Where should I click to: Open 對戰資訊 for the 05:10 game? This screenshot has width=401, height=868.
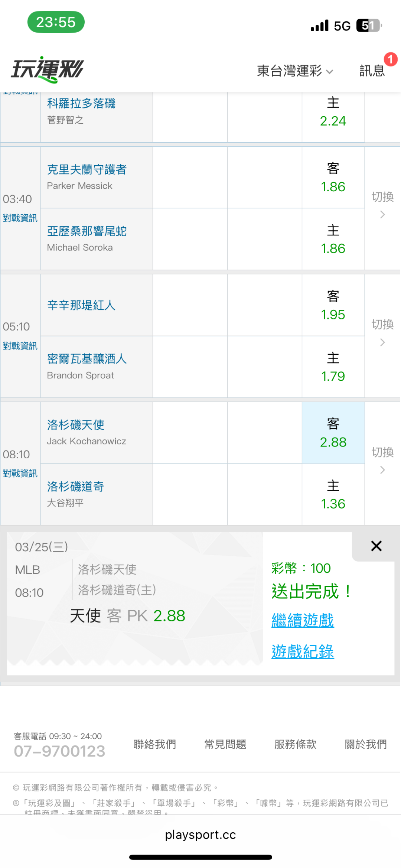(x=20, y=346)
